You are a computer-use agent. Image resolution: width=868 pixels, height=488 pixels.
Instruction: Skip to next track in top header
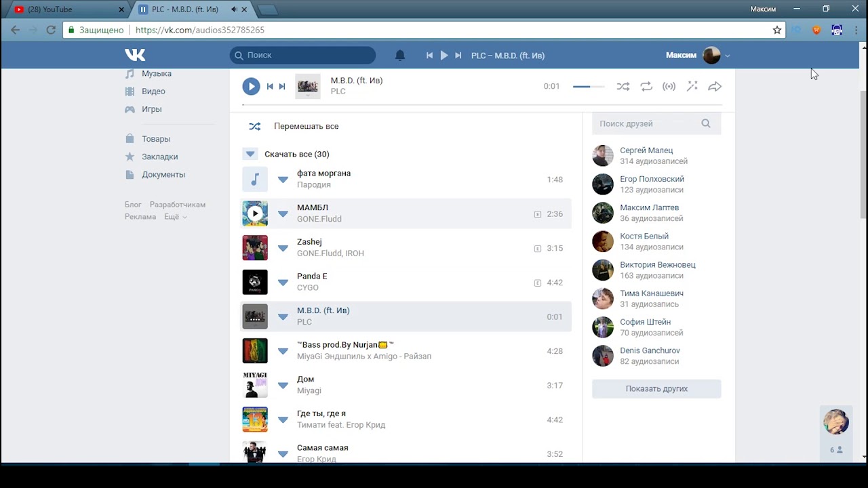(458, 56)
